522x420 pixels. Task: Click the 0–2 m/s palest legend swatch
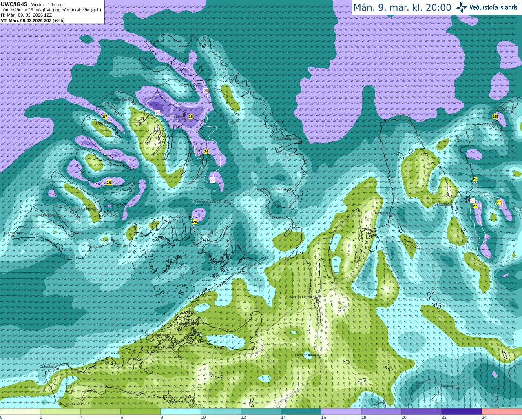[20, 411]
